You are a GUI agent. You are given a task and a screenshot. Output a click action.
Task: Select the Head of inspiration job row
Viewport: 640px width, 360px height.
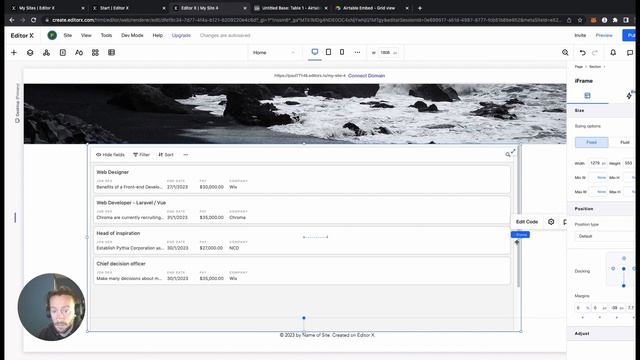(302, 241)
